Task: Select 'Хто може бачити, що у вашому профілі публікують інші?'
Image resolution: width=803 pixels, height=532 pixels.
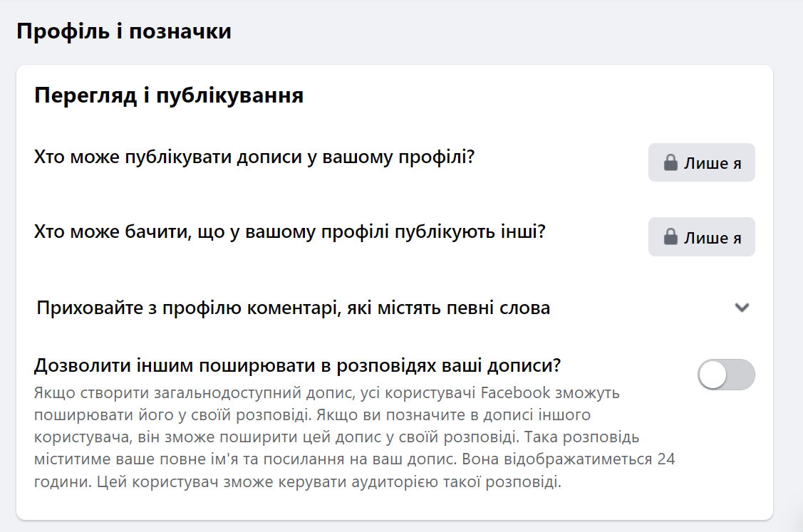Action: click(289, 231)
